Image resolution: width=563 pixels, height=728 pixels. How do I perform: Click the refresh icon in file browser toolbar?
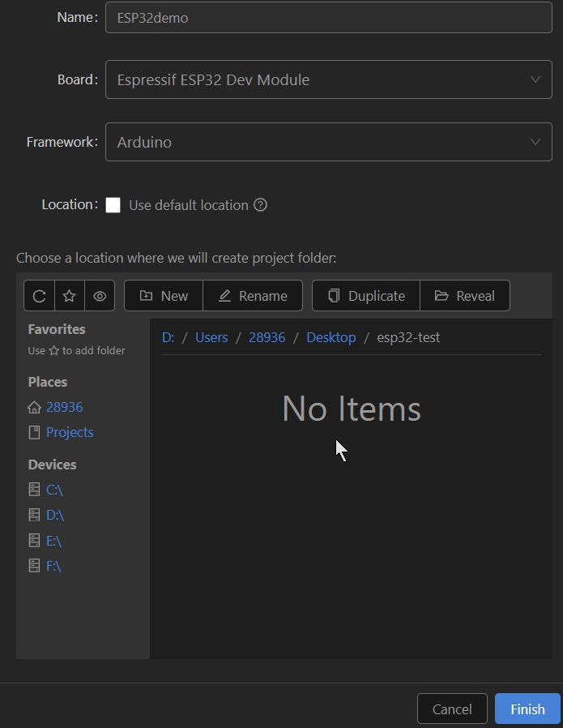pos(39,296)
